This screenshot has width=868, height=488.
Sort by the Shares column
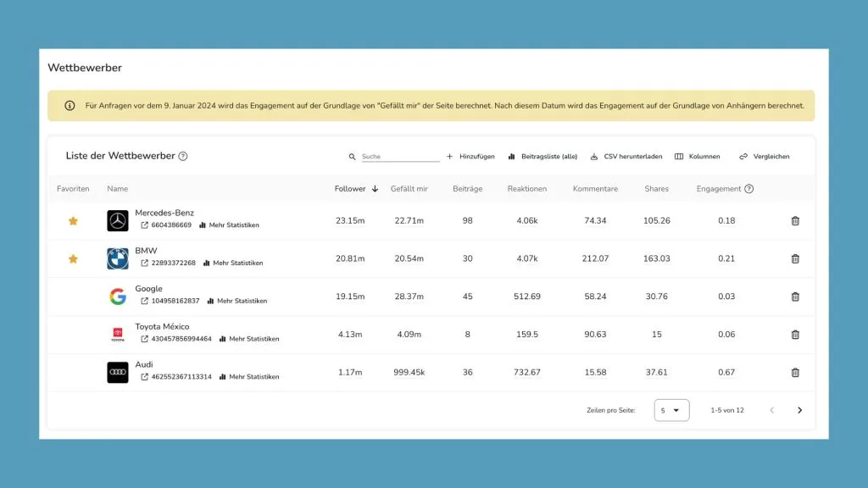click(657, 189)
